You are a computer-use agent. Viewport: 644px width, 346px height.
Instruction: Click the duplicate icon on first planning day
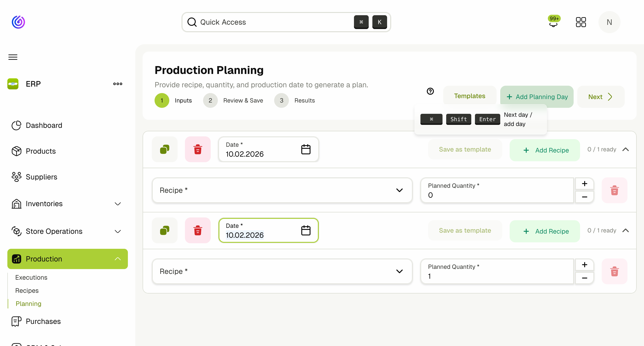164,149
